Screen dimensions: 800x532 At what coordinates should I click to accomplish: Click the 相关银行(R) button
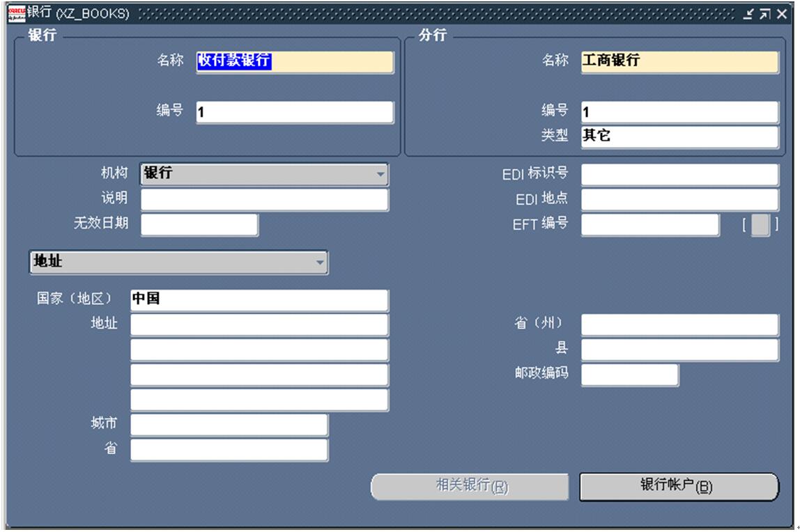470,486
